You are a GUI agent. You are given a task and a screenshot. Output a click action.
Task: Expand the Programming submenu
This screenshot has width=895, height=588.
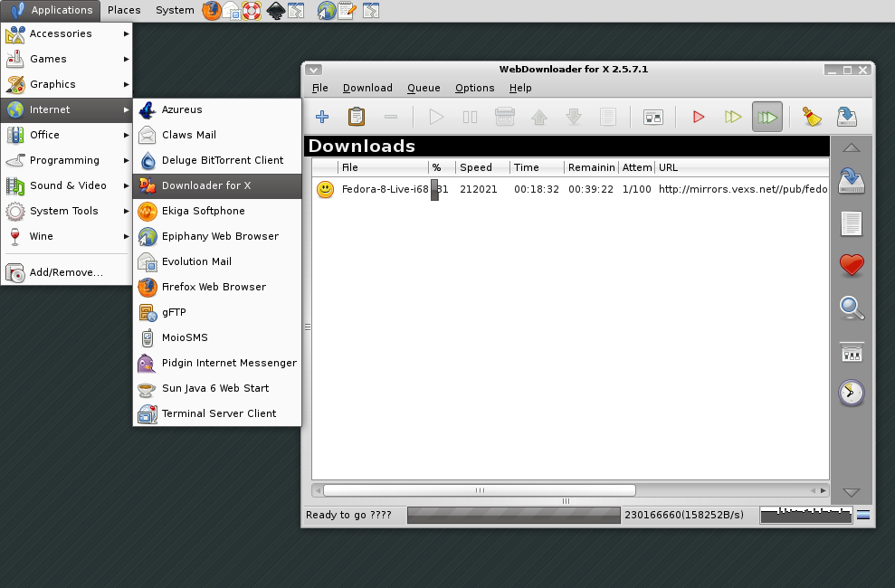[x=66, y=160]
